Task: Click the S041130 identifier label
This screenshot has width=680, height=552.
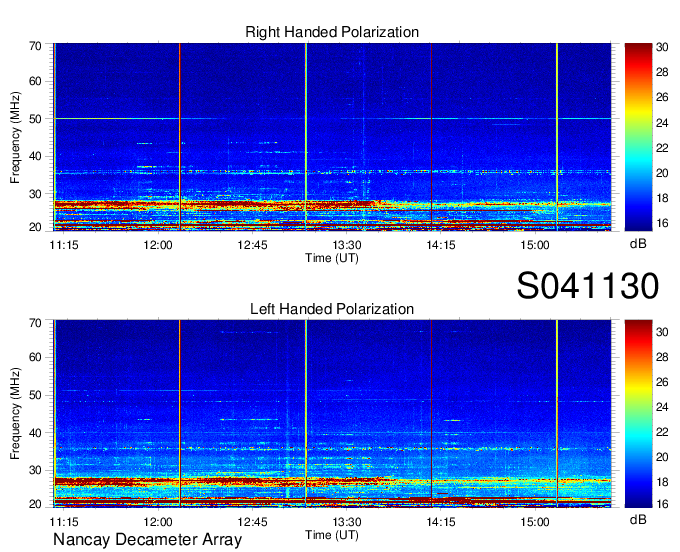Action: [x=588, y=286]
